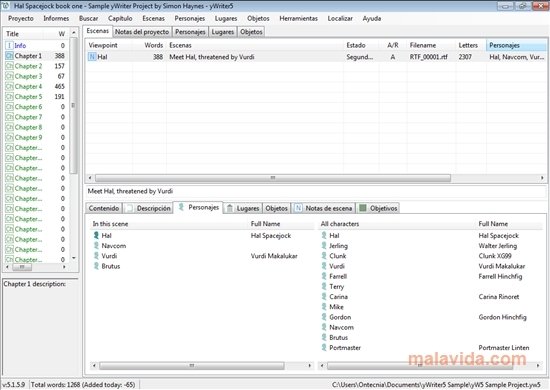Open the Contenido scene tab
The width and height of the screenshot is (550, 390).
(x=104, y=208)
